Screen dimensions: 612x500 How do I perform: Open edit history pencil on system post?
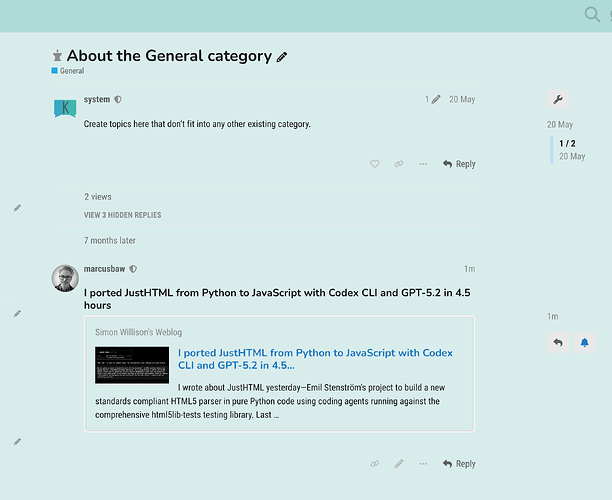click(x=432, y=100)
